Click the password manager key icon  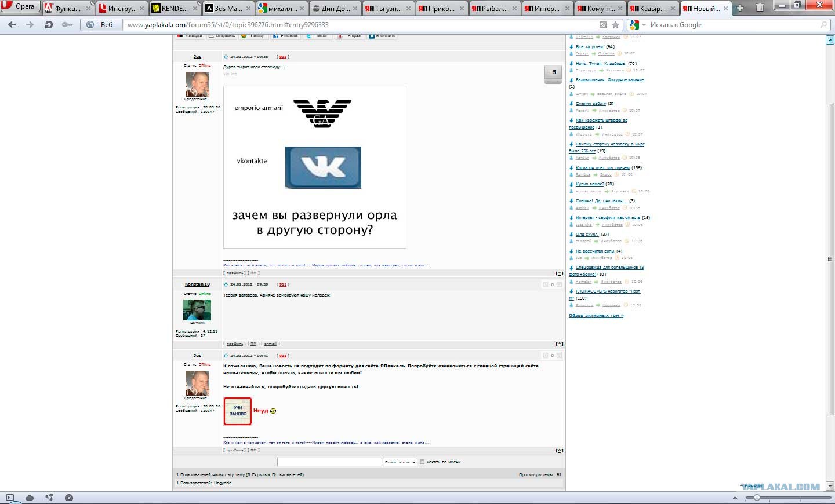click(67, 25)
